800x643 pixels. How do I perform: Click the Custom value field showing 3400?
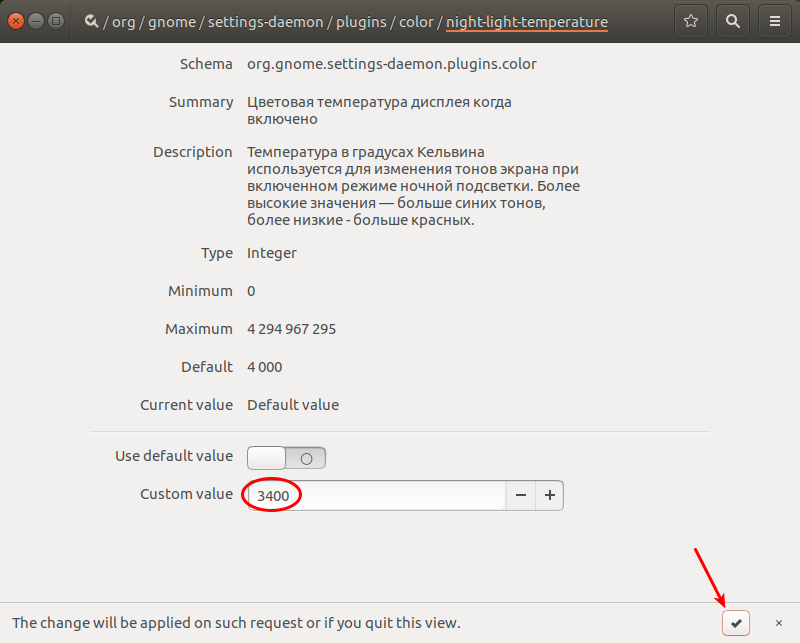[x=377, y=495]
